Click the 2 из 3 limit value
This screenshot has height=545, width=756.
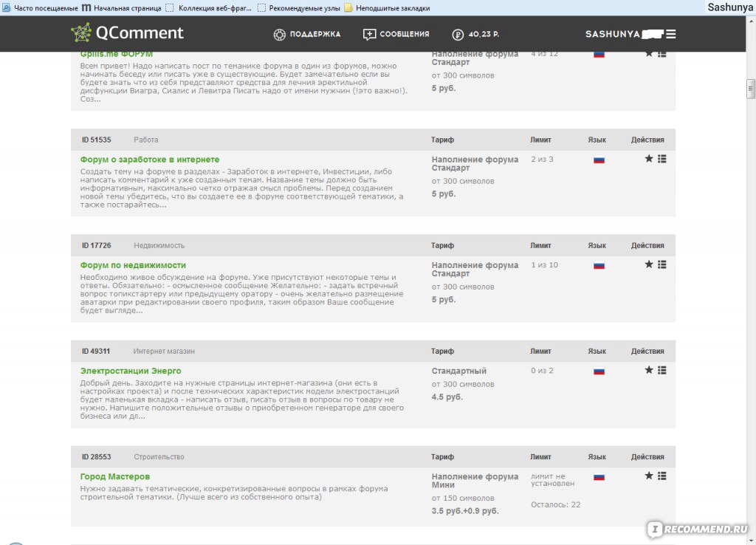[x=543, y=160]
